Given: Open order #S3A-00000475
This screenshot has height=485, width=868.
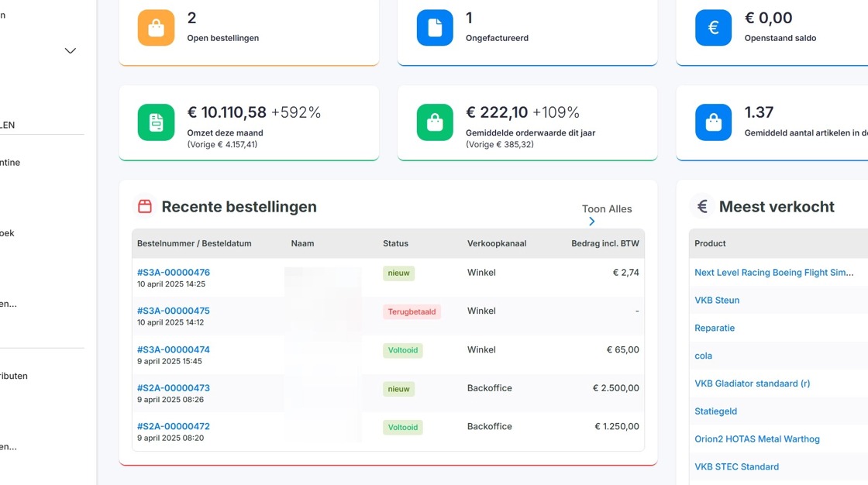Looking at the screenshot, I should point(174,311).
